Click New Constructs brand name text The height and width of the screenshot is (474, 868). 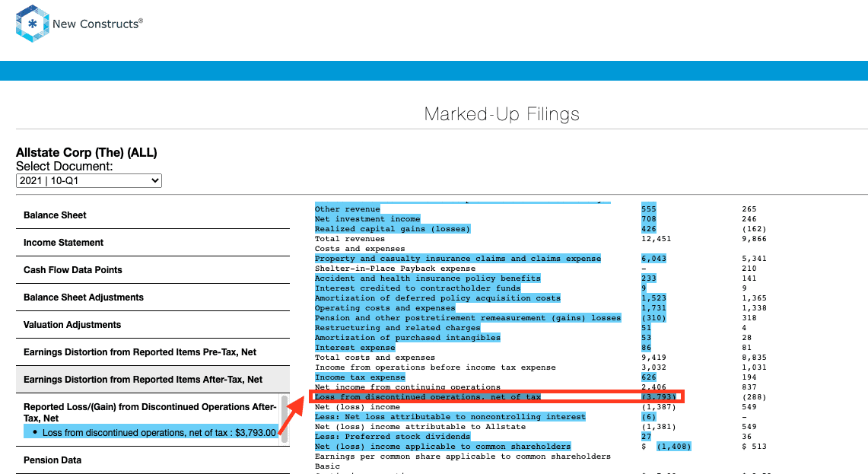97,24
